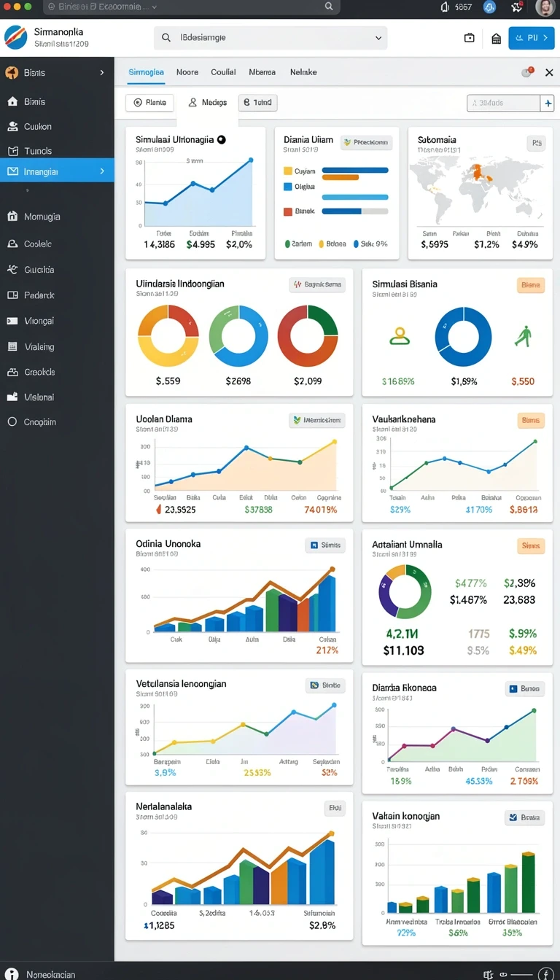Select the Momugia building icon in sidebar
Image resolution: width=560 pixels, height=980 pixels.
tap(12, 217)
